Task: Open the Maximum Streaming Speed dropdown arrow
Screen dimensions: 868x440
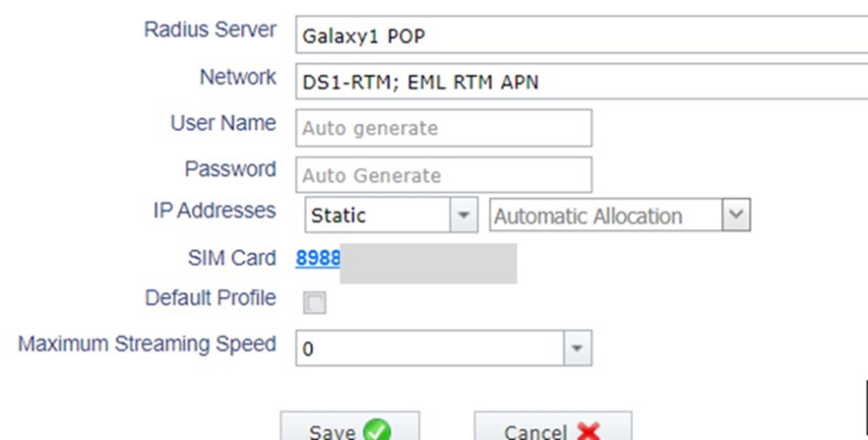Action: [577, 347]
